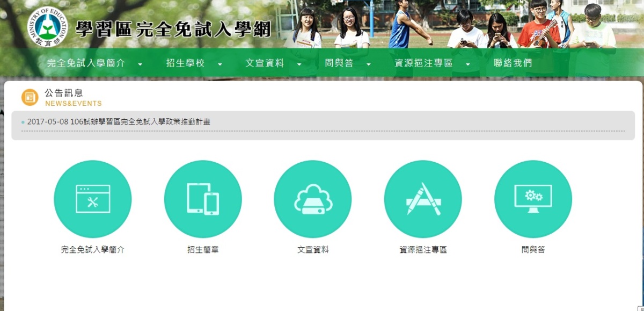Open the 招生簡章 tablet and phone icon
The height and width of the screenshot is (311, 644).
203,199
